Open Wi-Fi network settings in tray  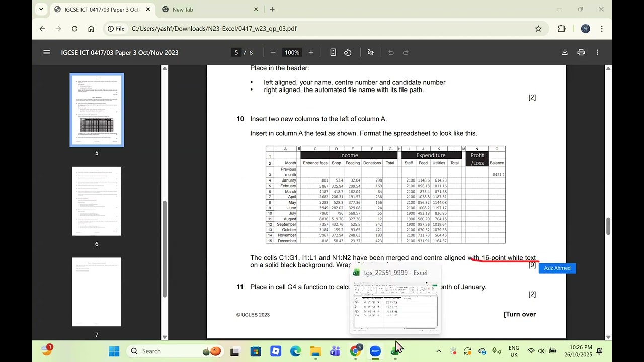point(531,351)
